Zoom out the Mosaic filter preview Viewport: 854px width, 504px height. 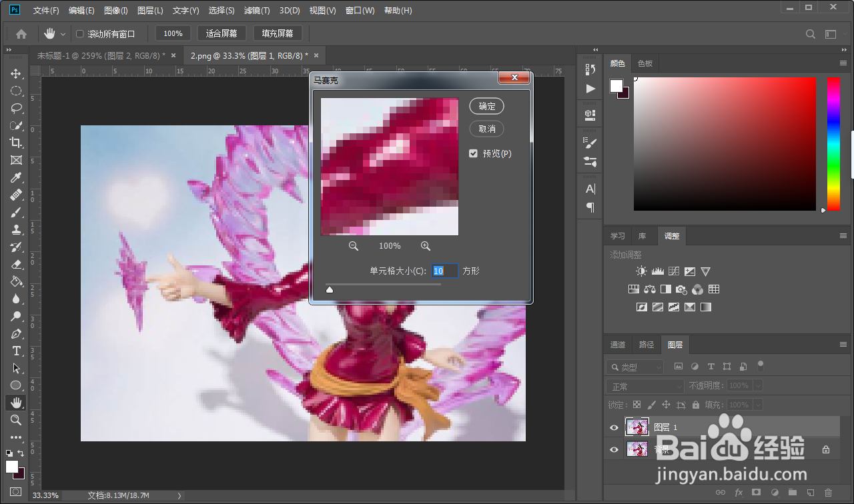point(354,246)
